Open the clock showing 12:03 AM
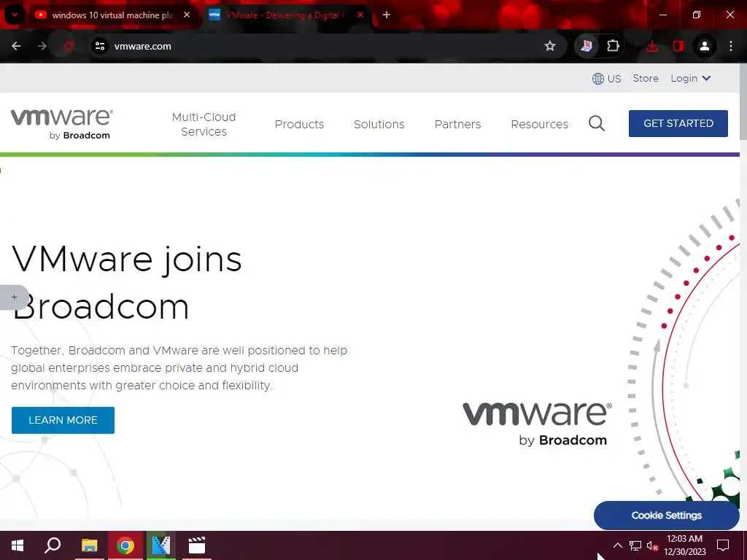This screenshot has width=747, height=560. pyautogui.click(x=684, y=545)
